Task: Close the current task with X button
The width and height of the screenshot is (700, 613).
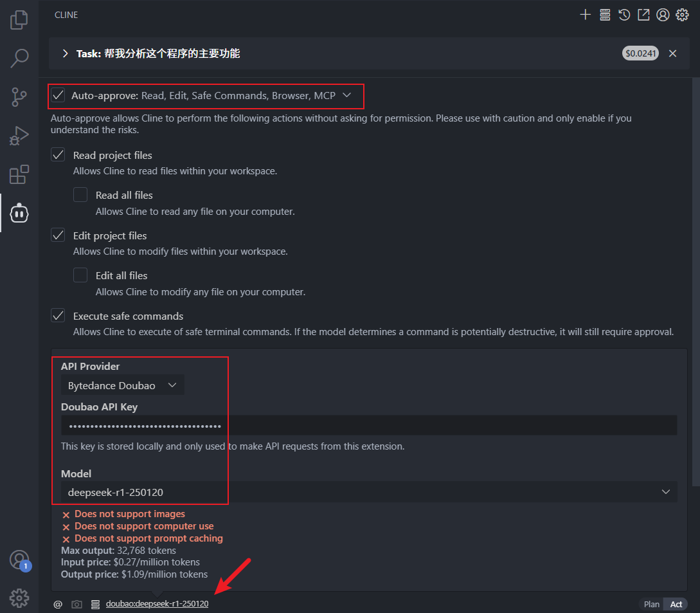Action: [x=672, y=54]
